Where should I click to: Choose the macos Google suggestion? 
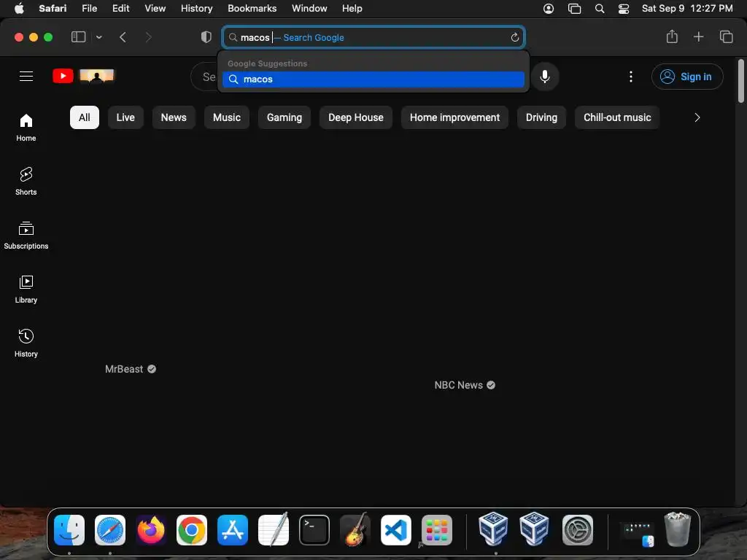[x=373, y=79]
